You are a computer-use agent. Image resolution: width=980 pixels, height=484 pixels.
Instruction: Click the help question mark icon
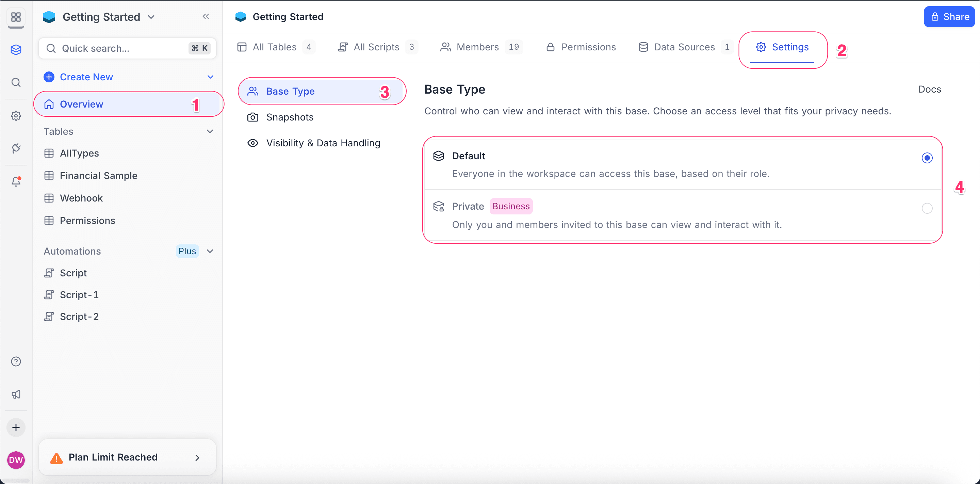(x=16, y=361)
